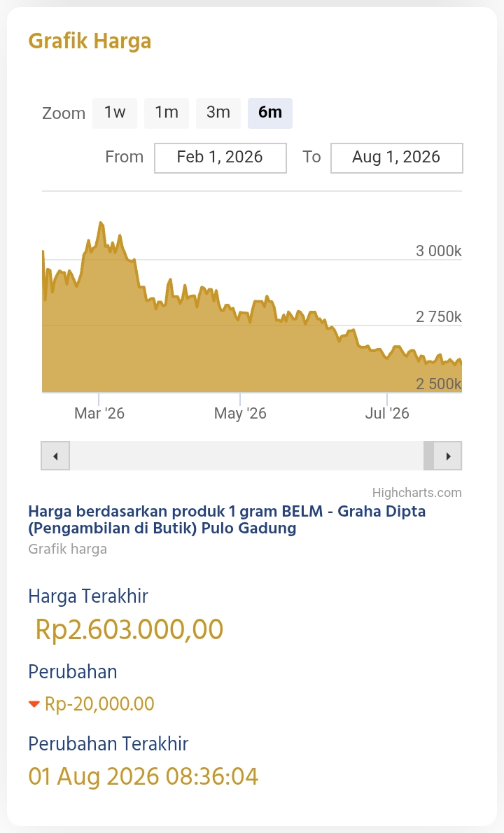Select the 3m zoom range
This screenshot has width=504, height=833.
218,113
